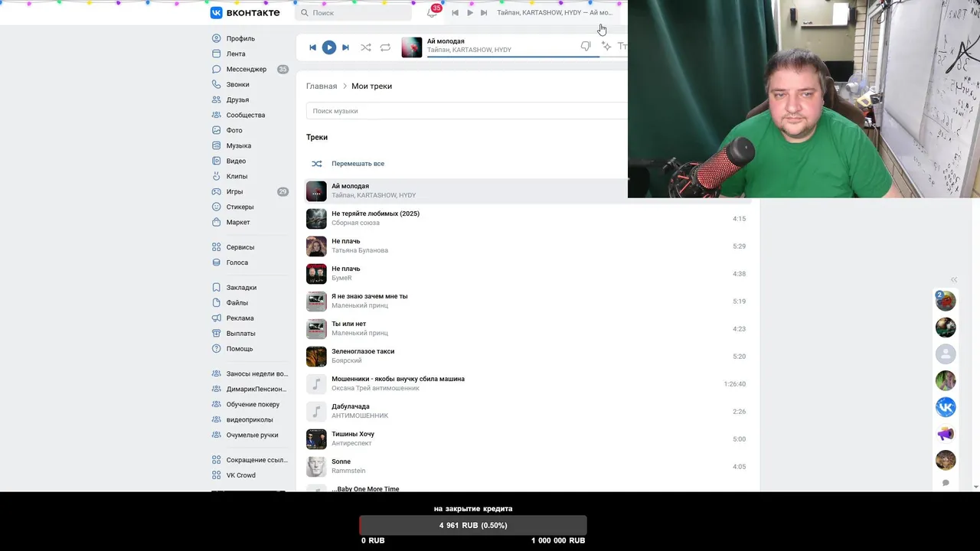980x551 pixels.
Task: Skip to previous track in main player
Action: pos(312,47)
